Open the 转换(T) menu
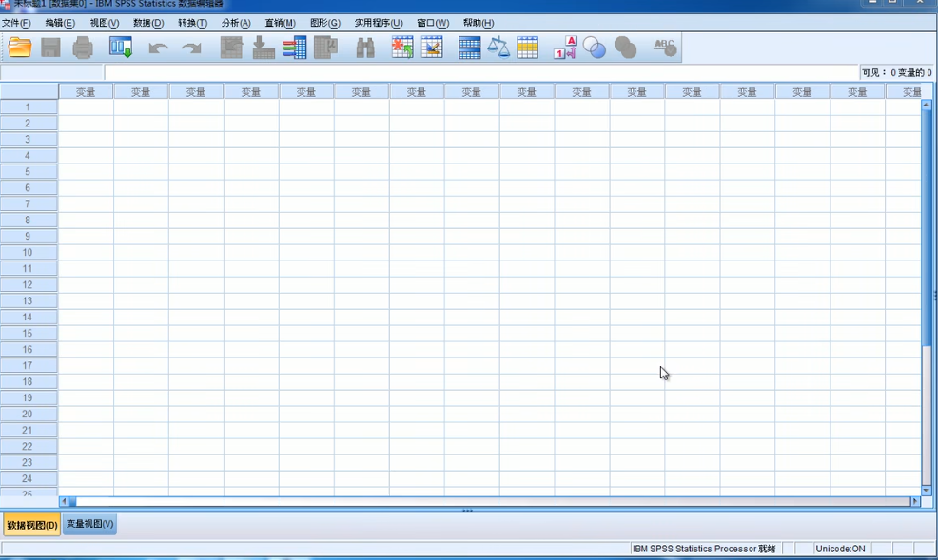938x560 pixels. 192,23
